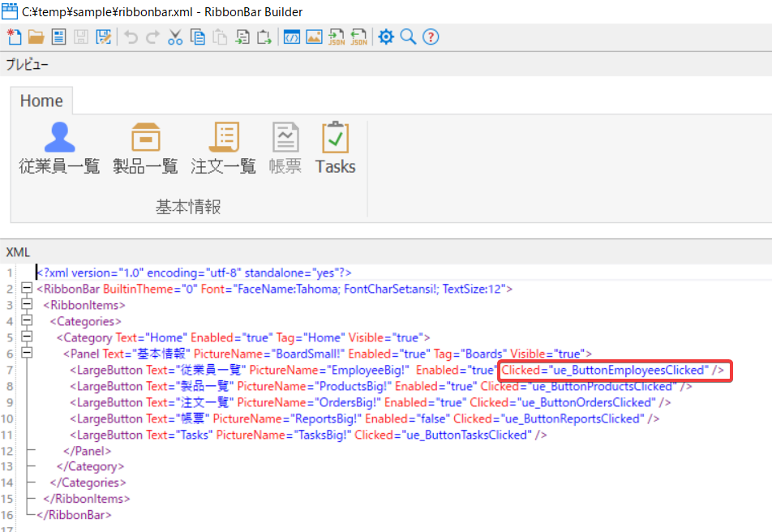Cut the selected XML text
Viewport: 772px width, 532px height.
(x=176, y=36)
